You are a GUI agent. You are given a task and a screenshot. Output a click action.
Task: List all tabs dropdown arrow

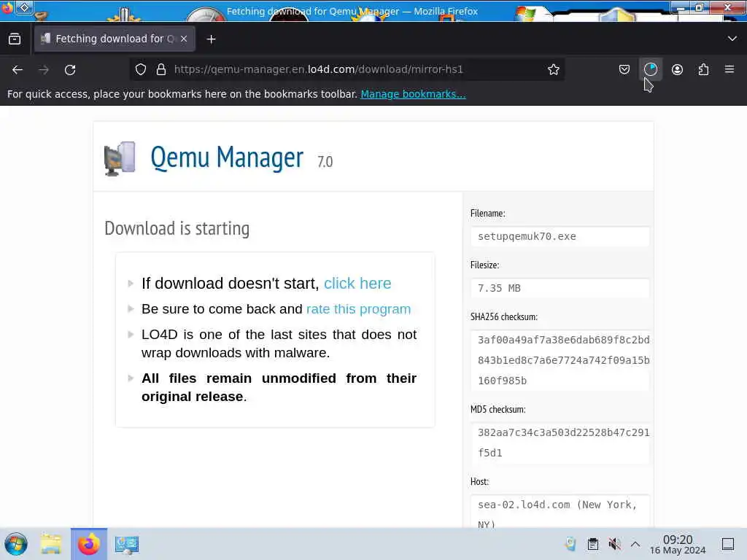tap(732, 39)
